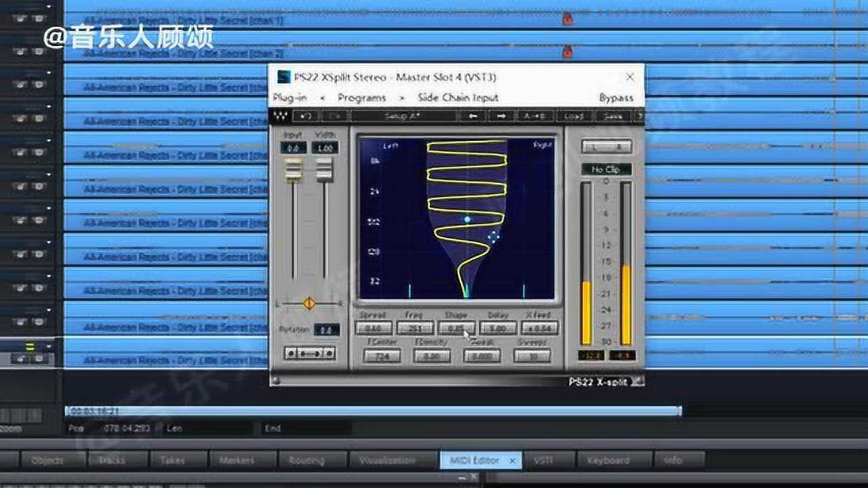Open the Setup A preset dropdown
868x488 pixels.
403,117
